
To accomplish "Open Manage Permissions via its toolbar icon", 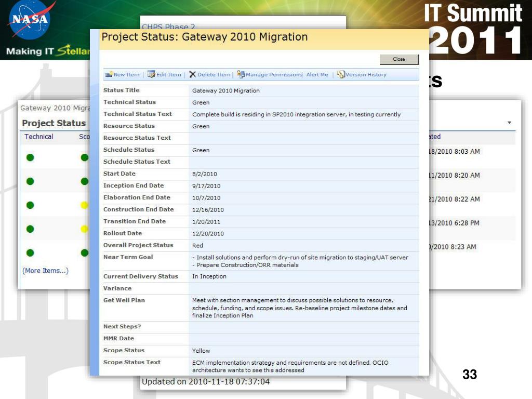I will pyautogui.click(x=241, y=74).
